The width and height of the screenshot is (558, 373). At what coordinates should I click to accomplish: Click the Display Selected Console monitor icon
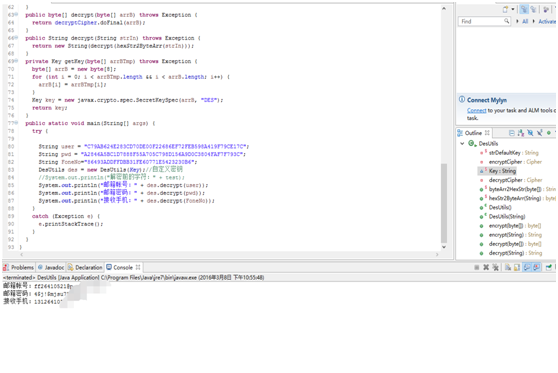pyautogui.click(x=549, y=267)
